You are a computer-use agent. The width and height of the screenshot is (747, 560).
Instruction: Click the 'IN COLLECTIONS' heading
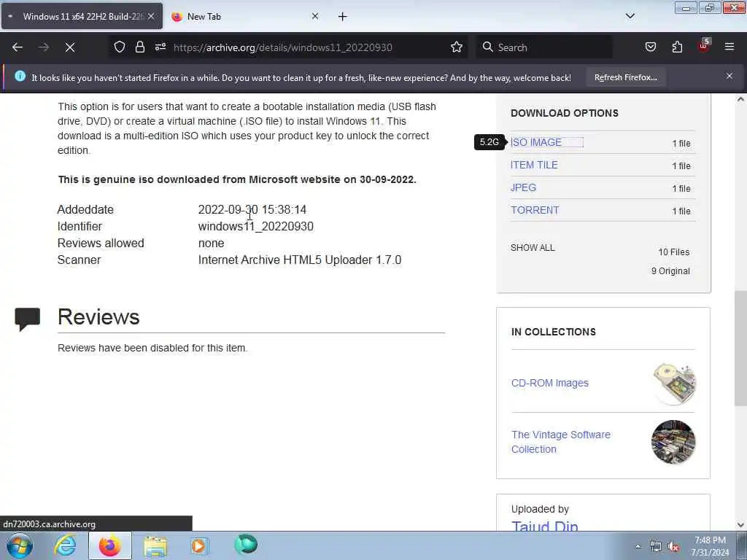554,332
